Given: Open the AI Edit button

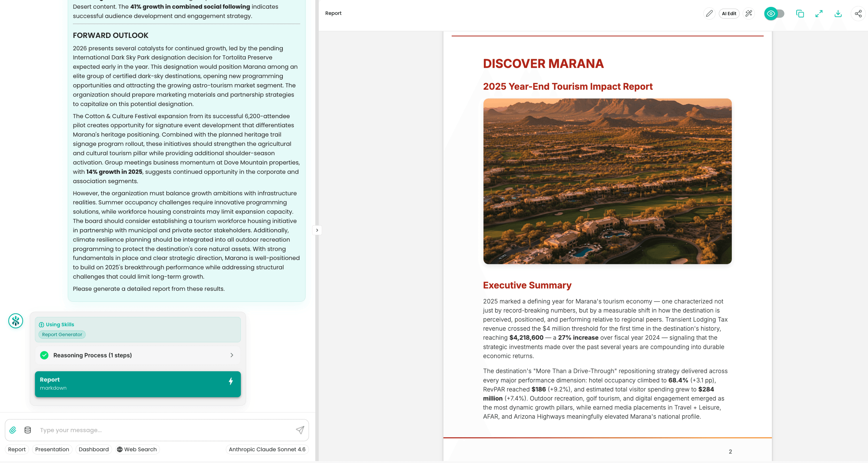Looking at the screenshot, I should click(729, 14).
